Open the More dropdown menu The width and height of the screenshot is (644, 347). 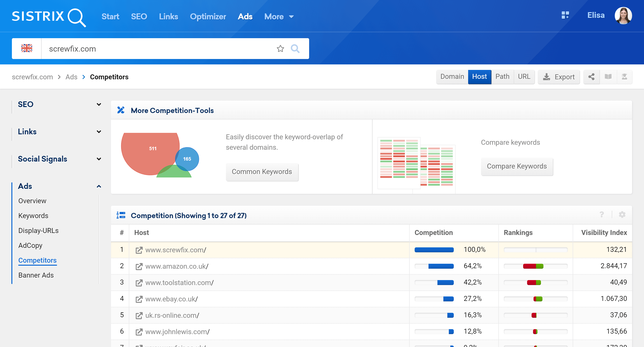(x=279, y=17)
